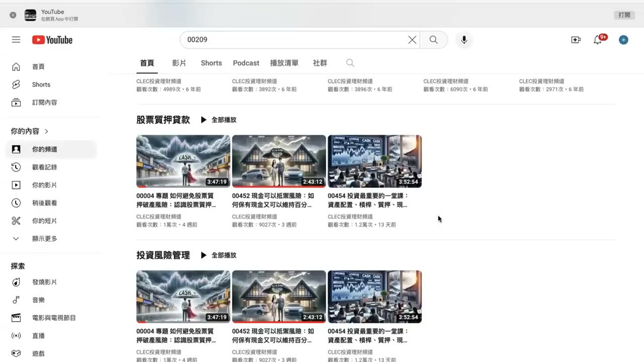Open 觀看記錄 in the sidebar
This screenshot has width=644, height=362.
(x=51, y=167)
